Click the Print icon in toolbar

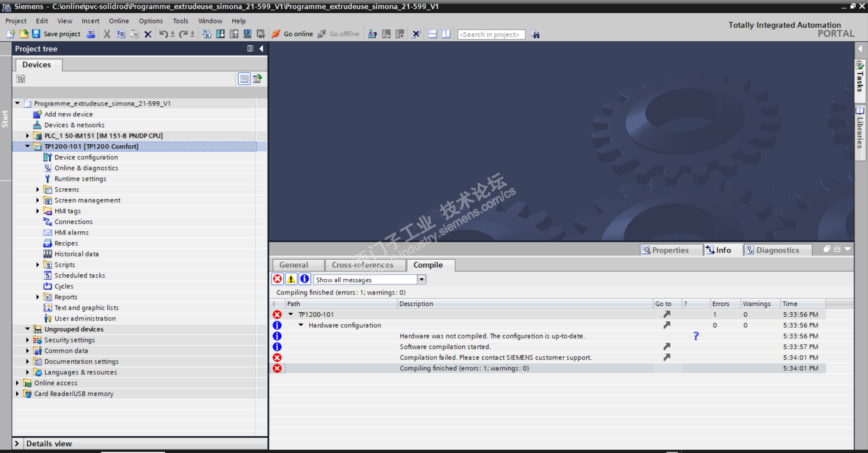tap(91, 34)
